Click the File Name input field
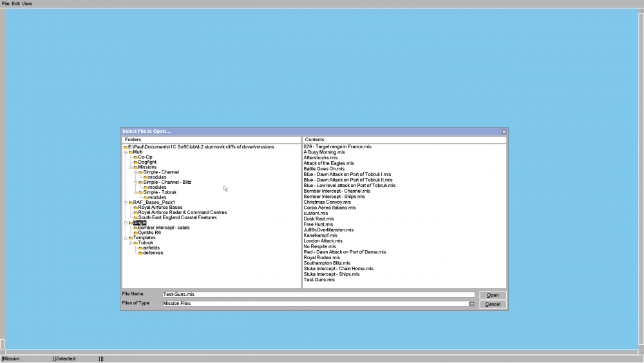Viewport: 644px width, 363px height. (318, 295)
